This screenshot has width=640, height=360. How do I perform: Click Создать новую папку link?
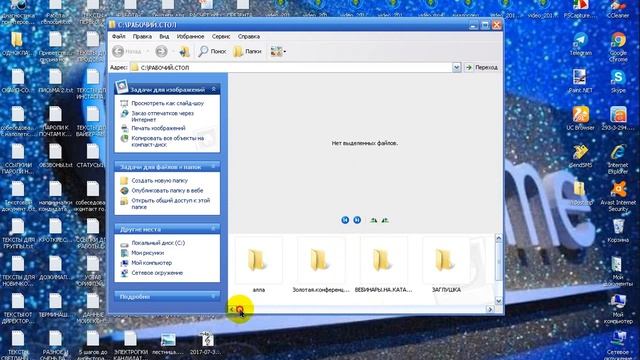click(159, 180)
